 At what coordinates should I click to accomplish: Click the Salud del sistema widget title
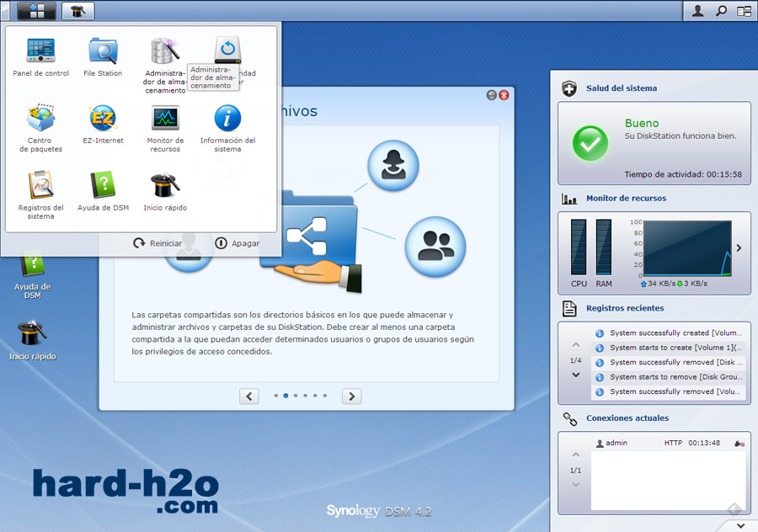tap(622, 88)
